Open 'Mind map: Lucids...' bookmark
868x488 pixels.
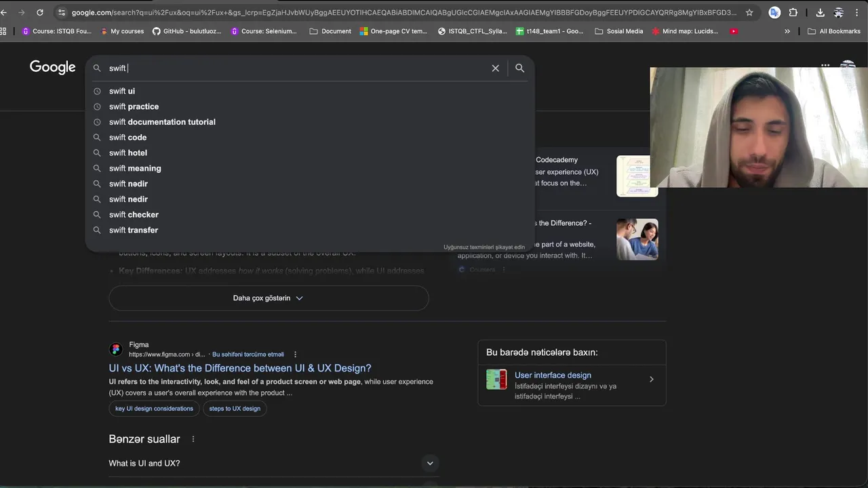[685, 31]
